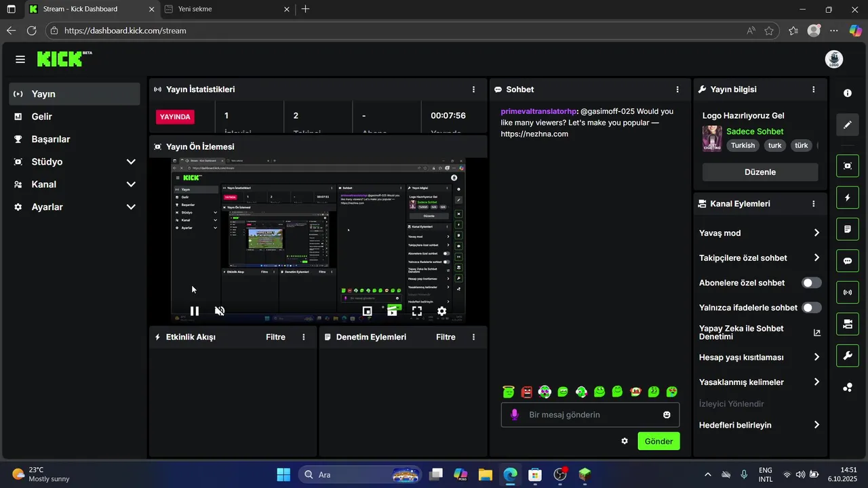868x488 pixels.
Task: Click the Turkish tag chip
Action: pyautogui.click(x=743, y=146)
